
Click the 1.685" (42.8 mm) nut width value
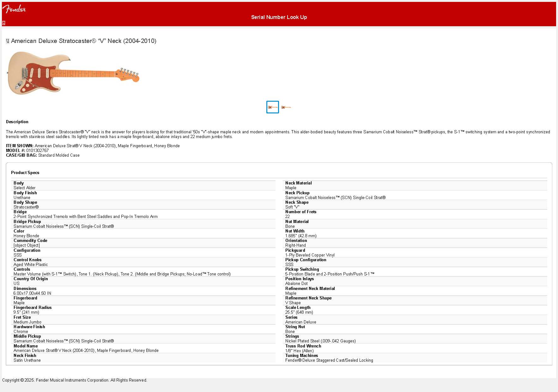click(301, 236)
